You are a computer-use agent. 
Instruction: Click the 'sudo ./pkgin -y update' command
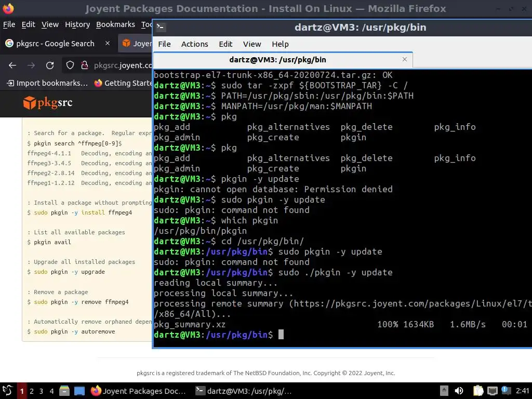coord(335,272)
